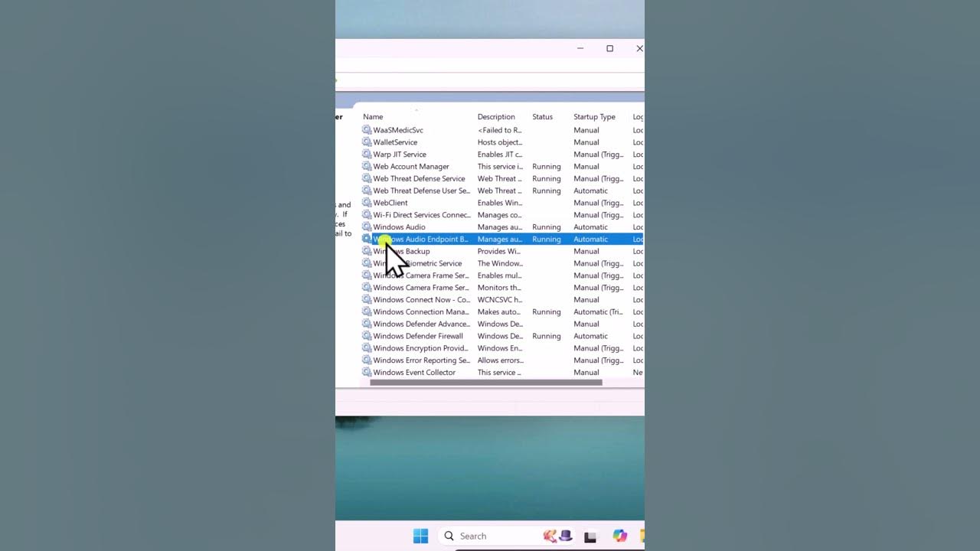Image resolution: width=980 pixels, height=551 pixels.
Task: Click 'Allows errors...' description cell
Action: point(501,360)
